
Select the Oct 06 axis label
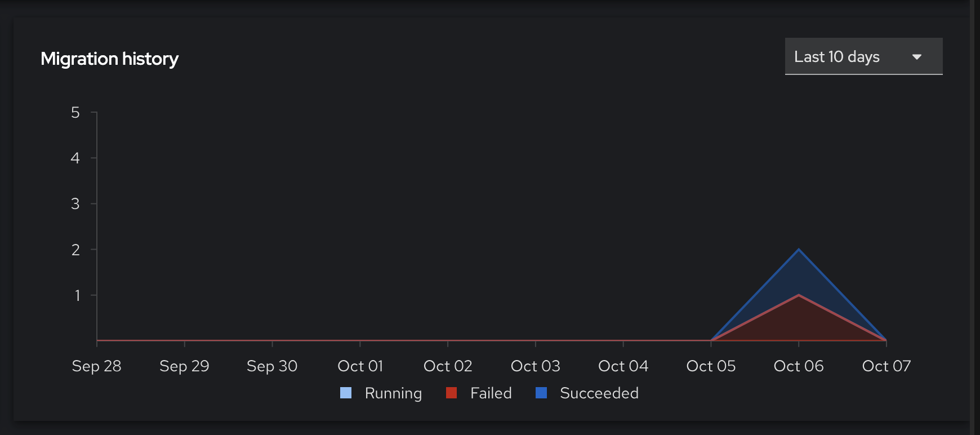(799, 366)
